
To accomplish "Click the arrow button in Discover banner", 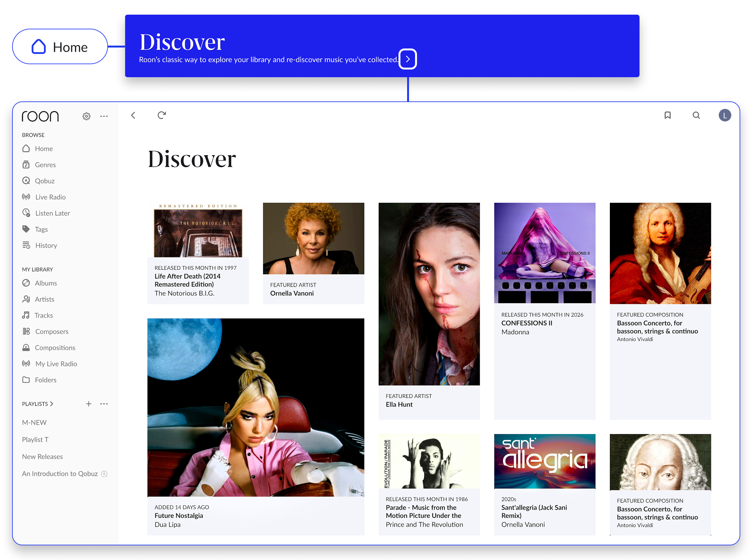I will [x=408, y=59].
